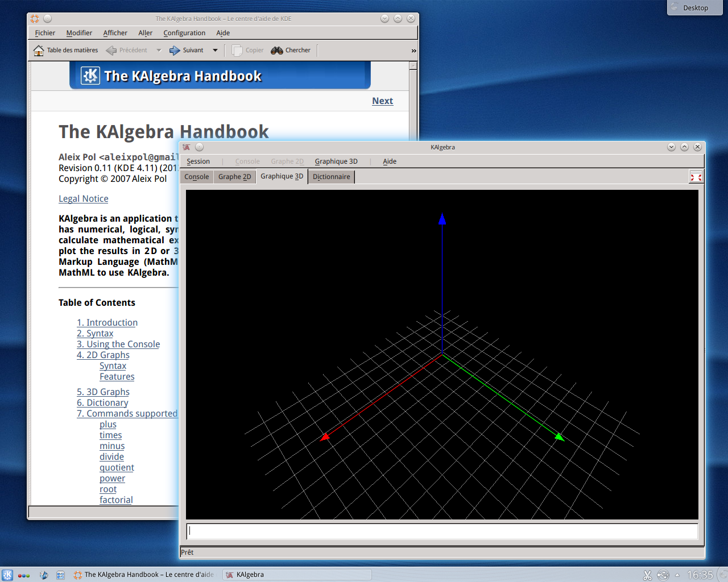Expand the help toolbar overflow chevron
This screenshot has width=728, height=582.
(x=413, y=51)
